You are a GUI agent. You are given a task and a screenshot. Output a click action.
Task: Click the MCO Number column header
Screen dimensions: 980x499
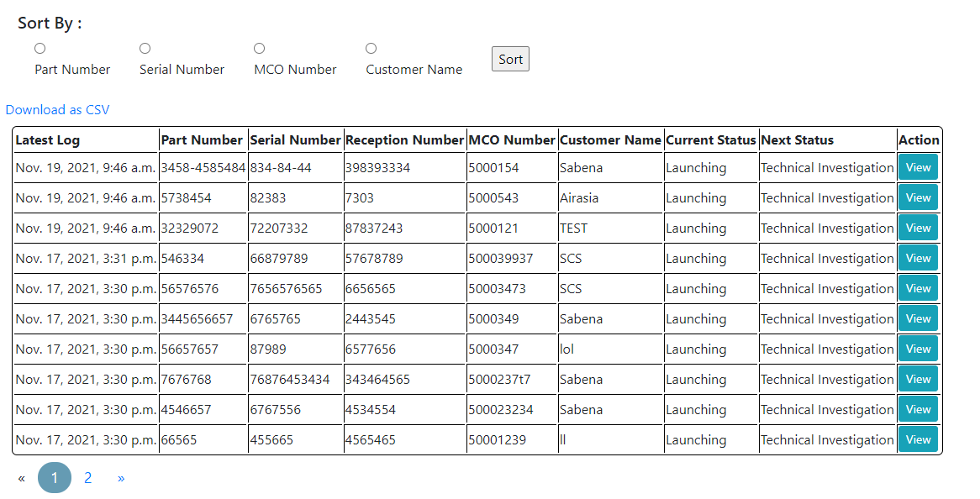pyautogui.click(x=512, y=140)
